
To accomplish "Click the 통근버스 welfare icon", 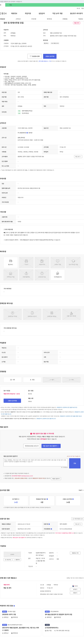I will click(10, 263).
